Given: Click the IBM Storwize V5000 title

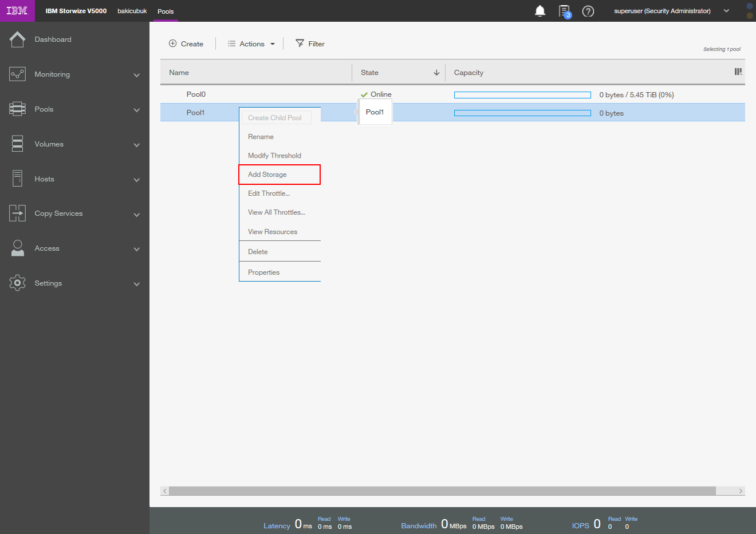Looking at the screenshot, I should click(76, 11).
